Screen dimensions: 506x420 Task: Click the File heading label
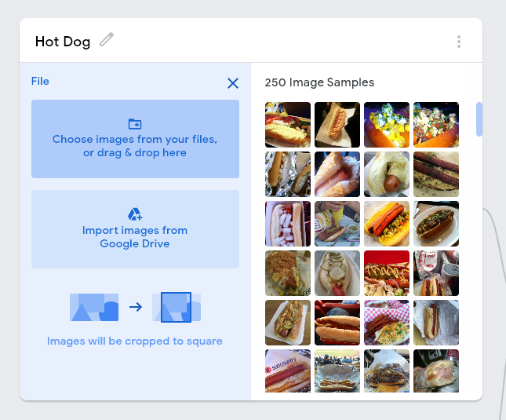(40, 81)
